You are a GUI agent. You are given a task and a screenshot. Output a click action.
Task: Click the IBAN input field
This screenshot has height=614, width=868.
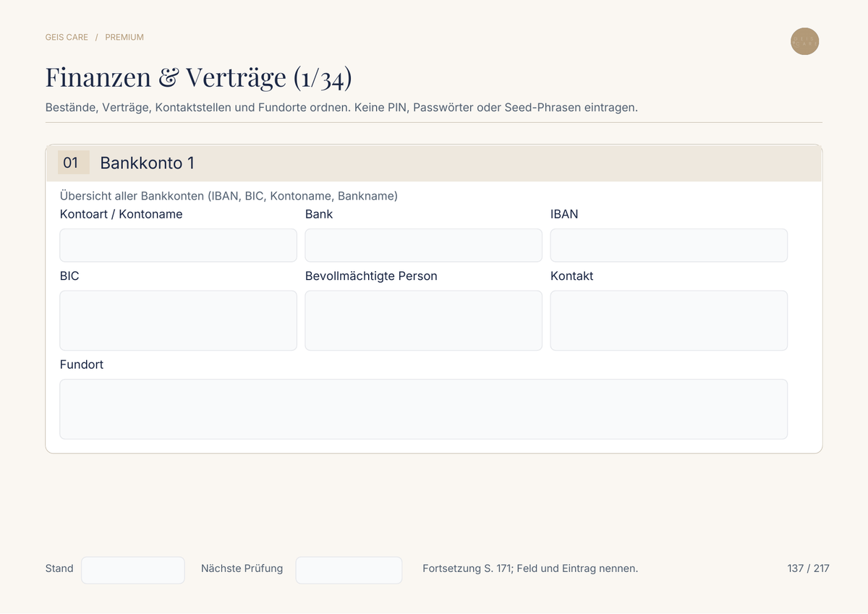pyautogui.click(x=668, y=245)
